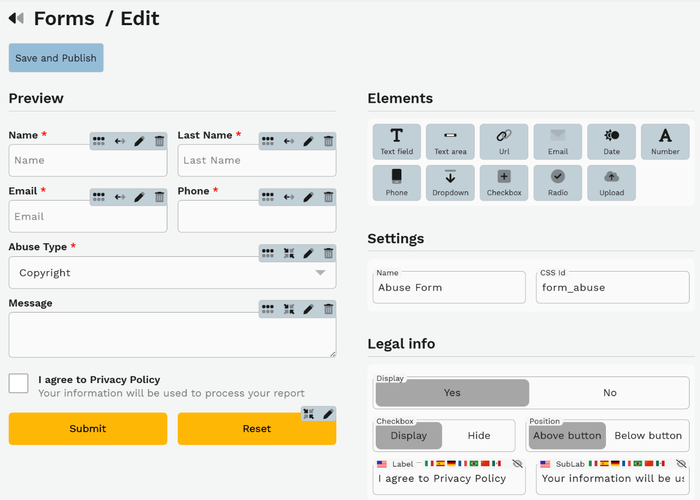Toggle width arrow on Email field
The height and width of the screenshot is (500, 700).
coord(120,197)
